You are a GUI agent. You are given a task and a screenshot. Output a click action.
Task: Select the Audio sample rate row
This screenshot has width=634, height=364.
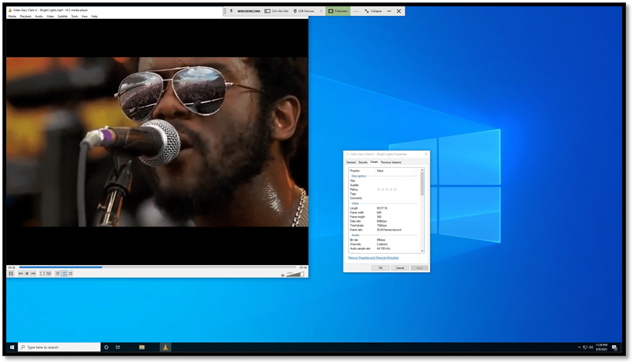(383, 249)
